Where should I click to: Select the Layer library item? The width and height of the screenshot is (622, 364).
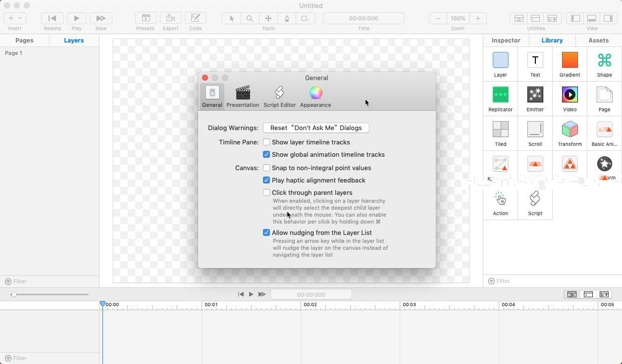click(x=500, y=64)
